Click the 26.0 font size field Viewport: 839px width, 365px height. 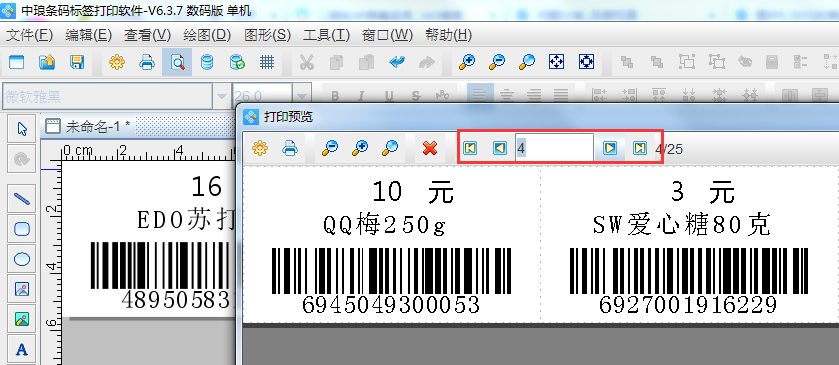tap(263, 97)
